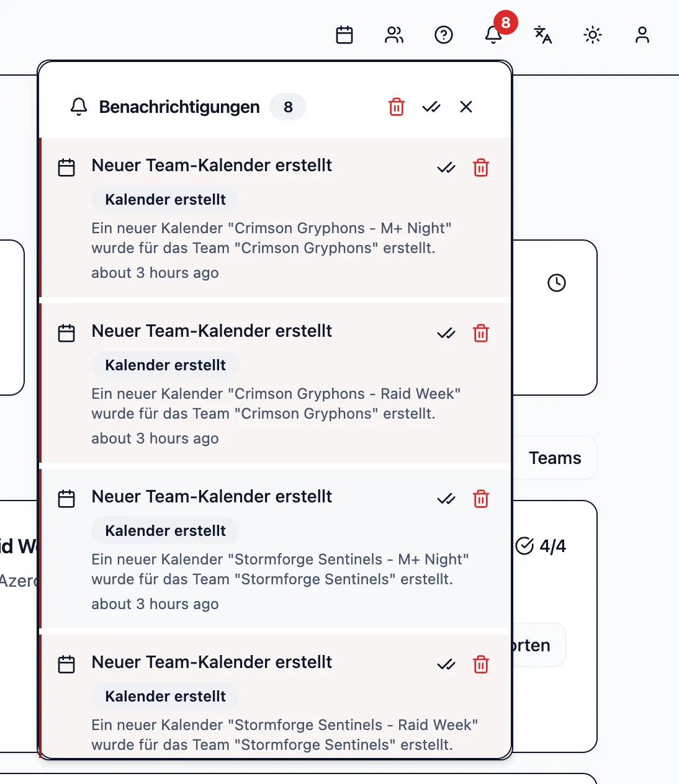Click the Teams button
Screen dimensions: 679x784
click(555, 458)
